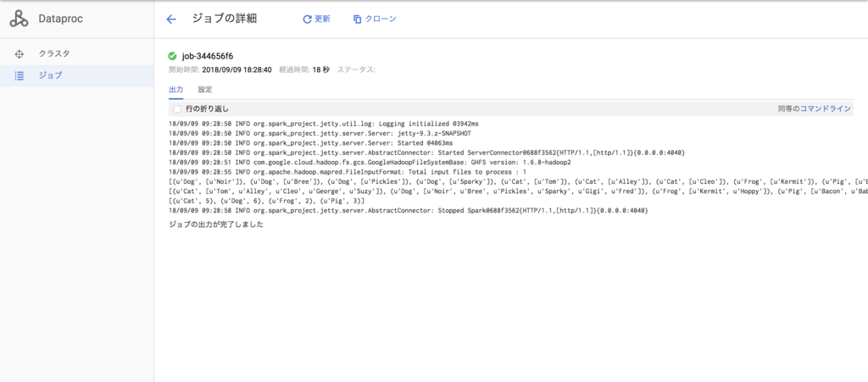Click the 更新 button label
The width and height of the screenshot is (868, 382).
pos(323,19)
